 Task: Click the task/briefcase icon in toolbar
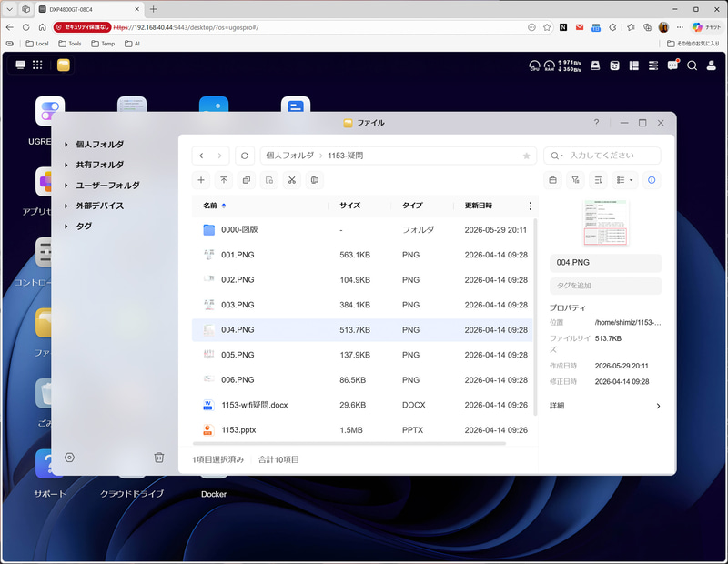552,180
